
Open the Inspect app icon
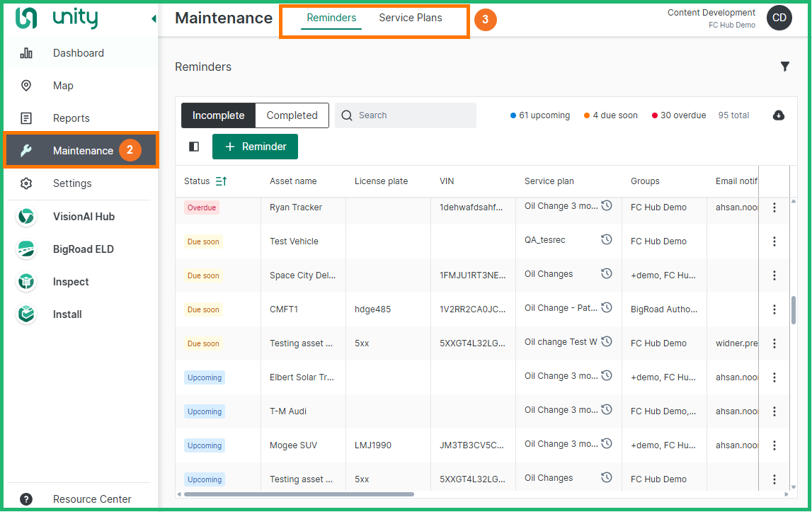click(26, 282)
